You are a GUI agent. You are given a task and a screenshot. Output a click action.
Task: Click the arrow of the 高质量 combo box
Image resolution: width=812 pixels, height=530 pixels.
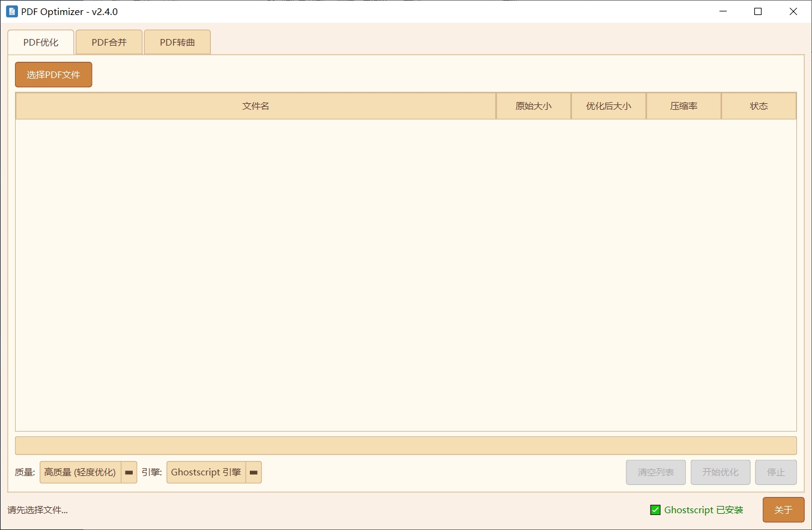(129, 472)
